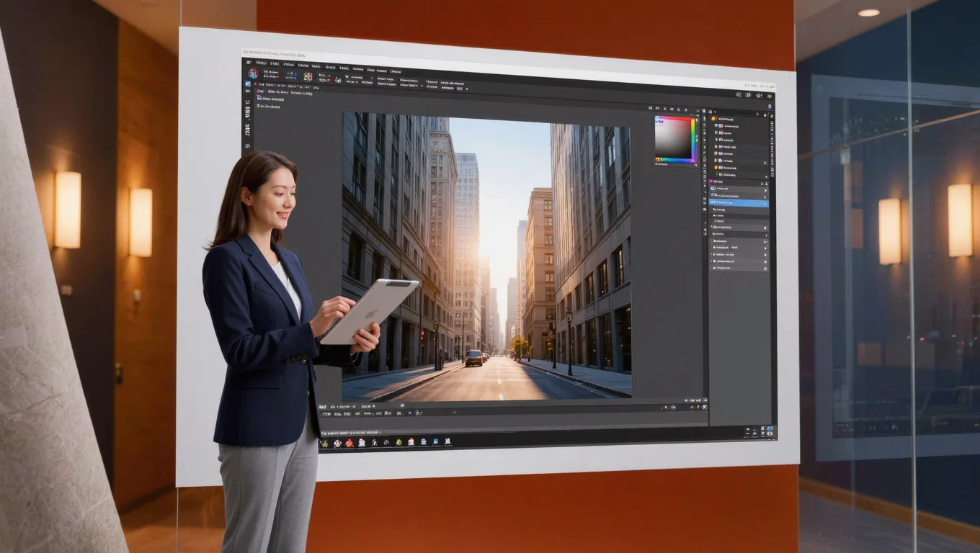Open the red circular taskbar icon

[x=349, y=443]
